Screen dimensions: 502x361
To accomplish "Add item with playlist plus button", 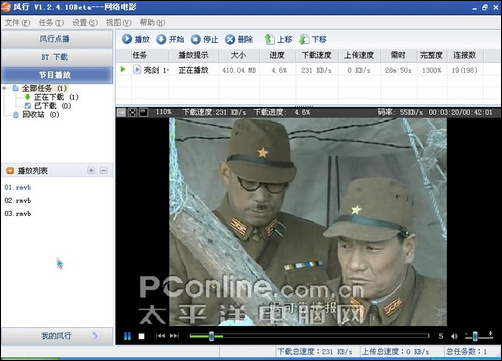I will 91,170.
